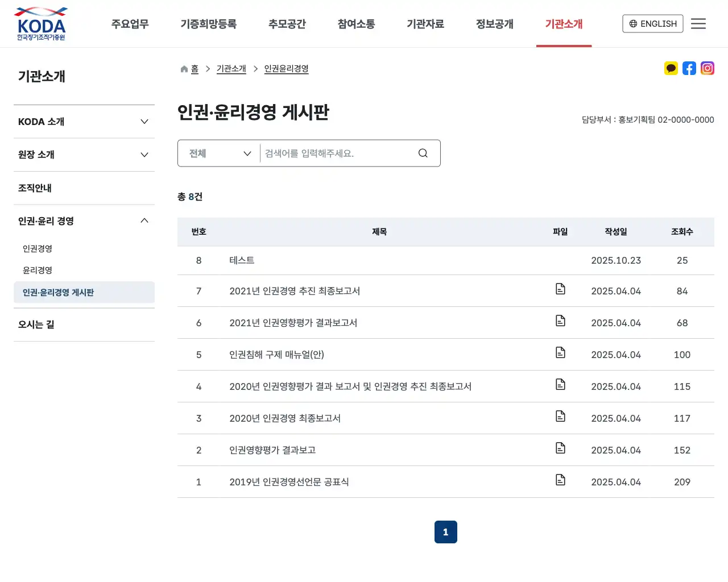Viewport: 728px width, 582px height.
Task: Collapse the 인권·윤리 경영 sidebar section
Action: pos(84,221)
